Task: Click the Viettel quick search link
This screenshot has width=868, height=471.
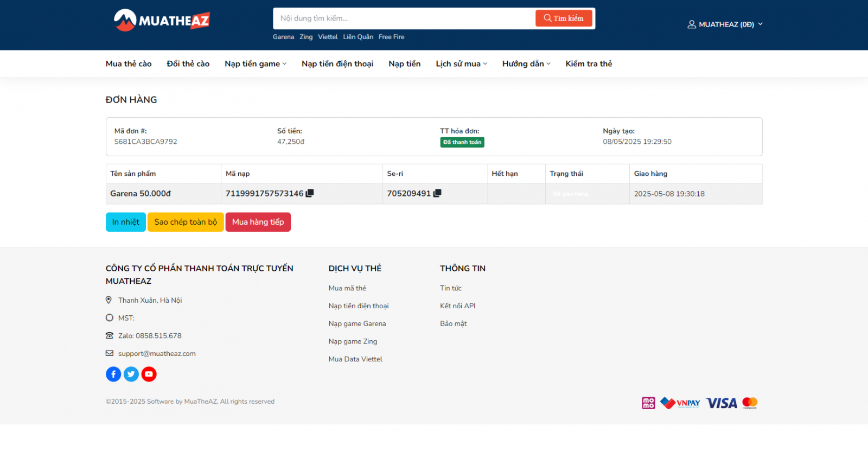Action: (x=328, y=37)
